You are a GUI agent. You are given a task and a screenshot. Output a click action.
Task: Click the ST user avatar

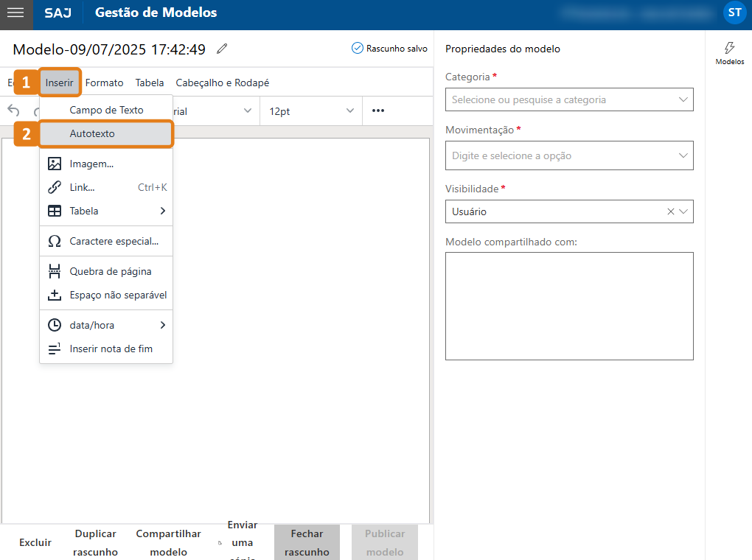(x=734, y=13)
